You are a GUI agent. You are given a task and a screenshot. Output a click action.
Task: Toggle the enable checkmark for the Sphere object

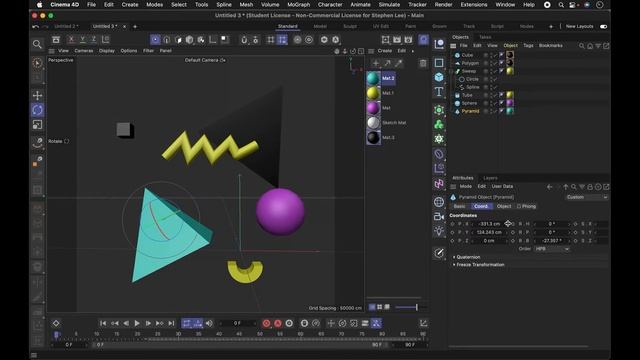point(494,103)
